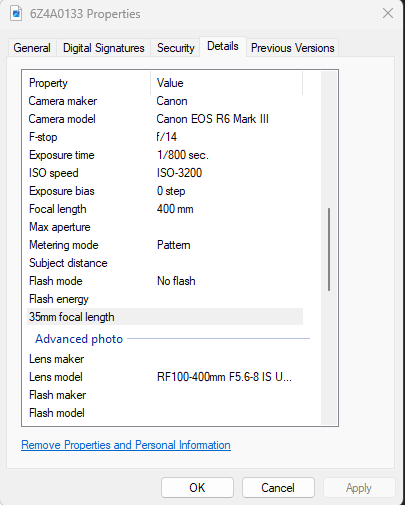Click the vertical scrollbar thumb in details list
The image size is (405, 505).
[x=329, y=249]
